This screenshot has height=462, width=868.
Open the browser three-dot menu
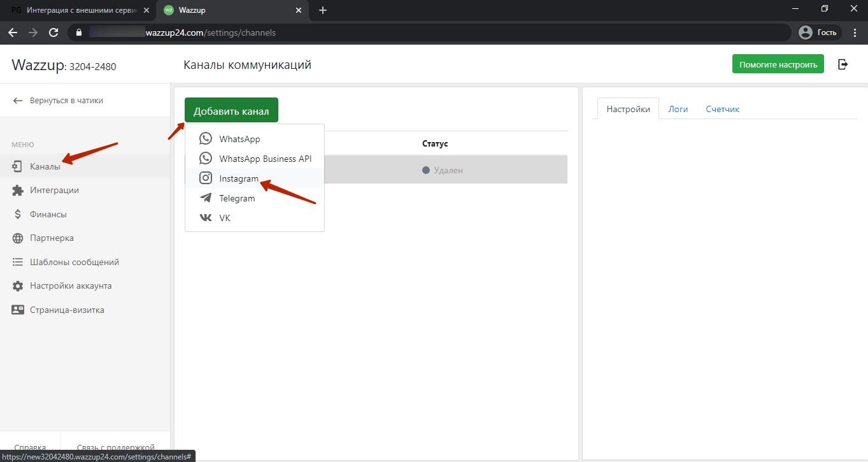(855, 32)
